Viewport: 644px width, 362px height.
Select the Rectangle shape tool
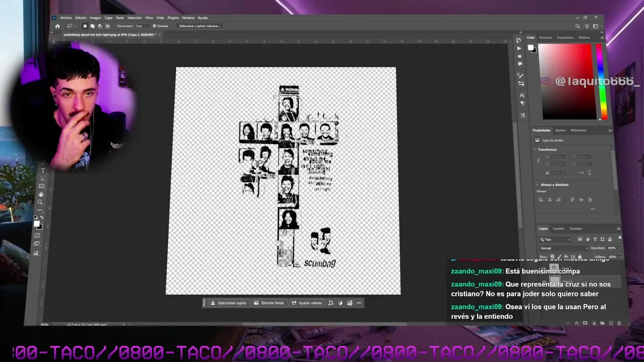click(41, 186)
